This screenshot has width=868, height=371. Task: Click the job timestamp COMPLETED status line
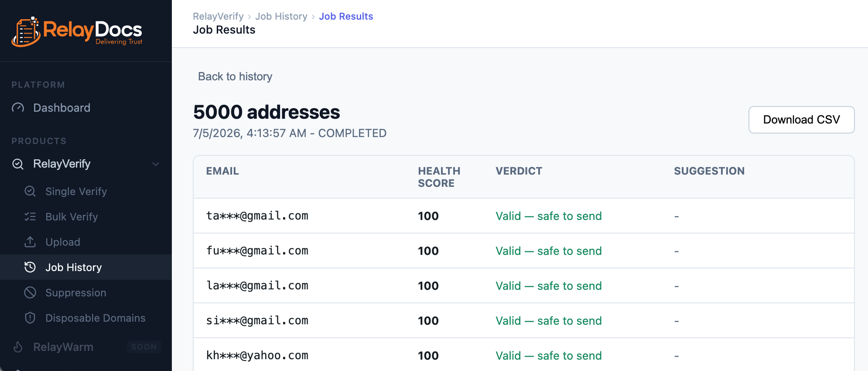click(x=290, y=133)
